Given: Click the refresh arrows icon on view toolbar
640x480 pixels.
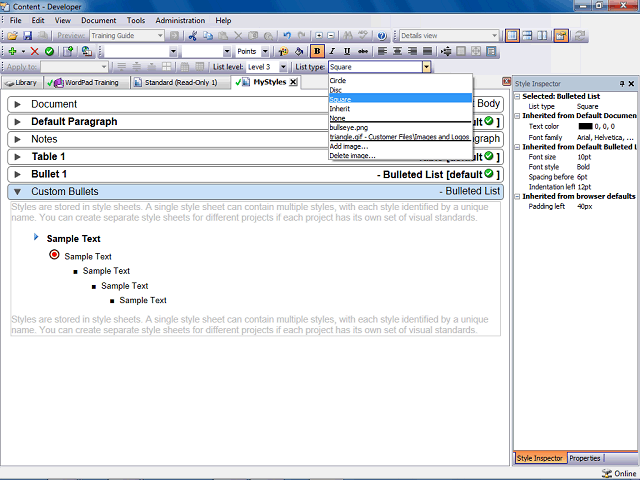Looking at the screenshot, I should [x=579, y=36].
